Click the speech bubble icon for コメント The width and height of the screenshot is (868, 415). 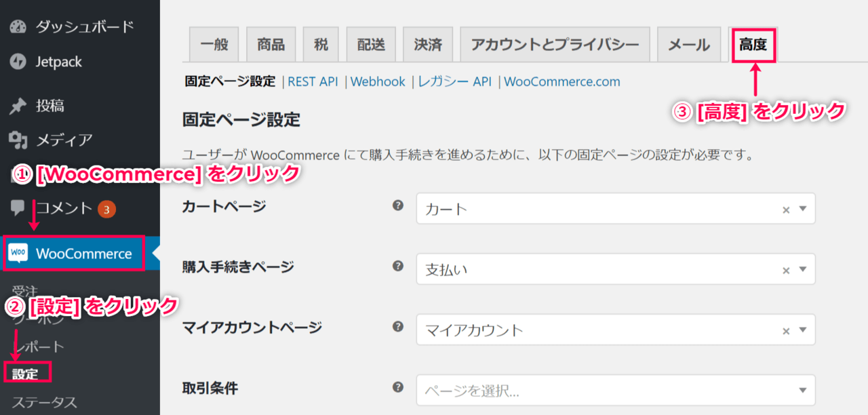pos(18,208)
